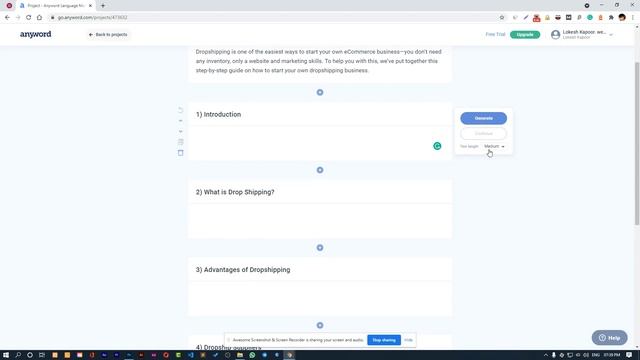Image resolution: width=640 pixels, height=360 pixels.
Task: Open a new browser tab with the plus icon
Action: point(103,6)
